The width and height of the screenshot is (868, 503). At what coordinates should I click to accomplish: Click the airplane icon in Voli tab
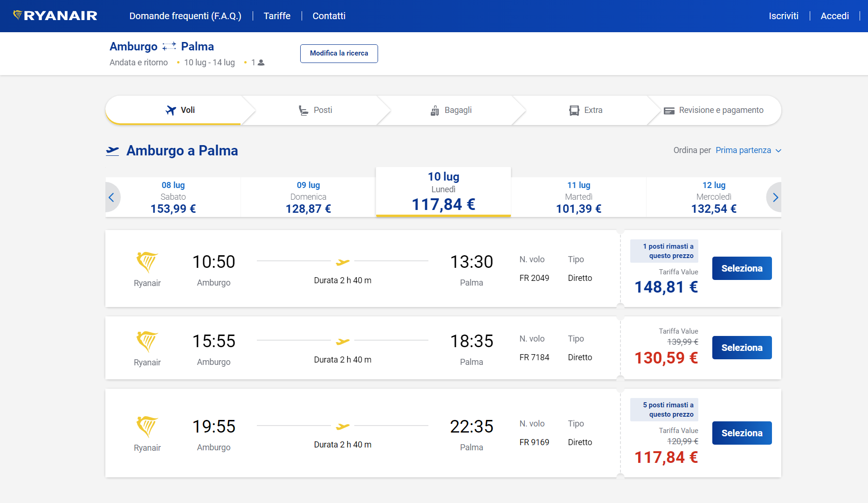(171, 110)
